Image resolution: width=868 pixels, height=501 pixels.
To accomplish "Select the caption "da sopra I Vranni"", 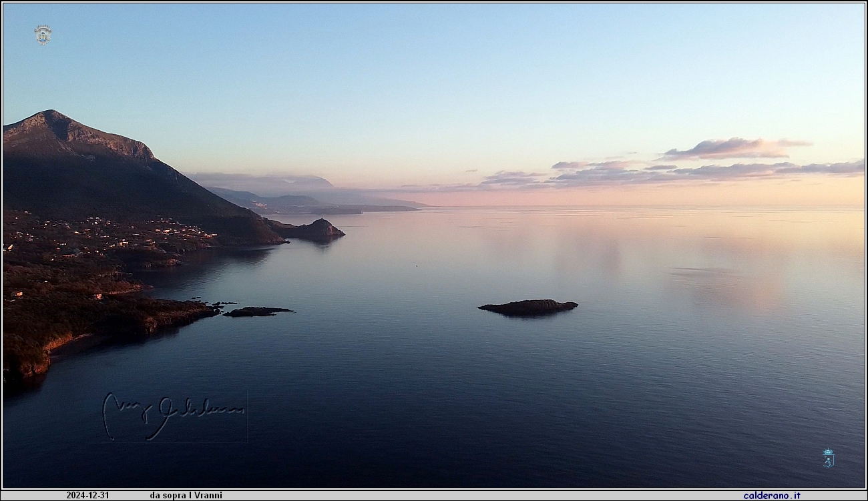I will point(186,496).
